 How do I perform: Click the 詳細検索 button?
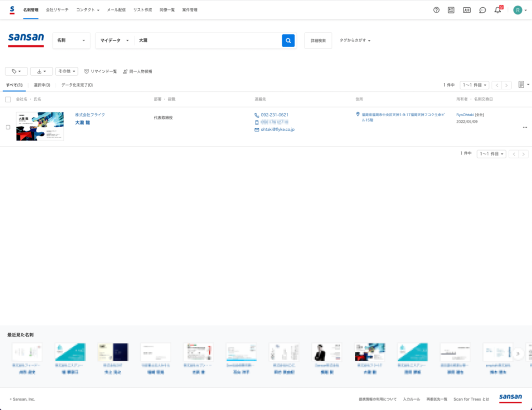click(318, 40)
